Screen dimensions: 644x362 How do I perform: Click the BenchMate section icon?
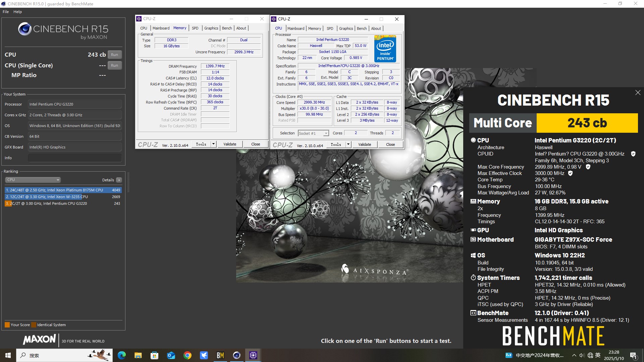pyautogui.click(x=473, y=313)
